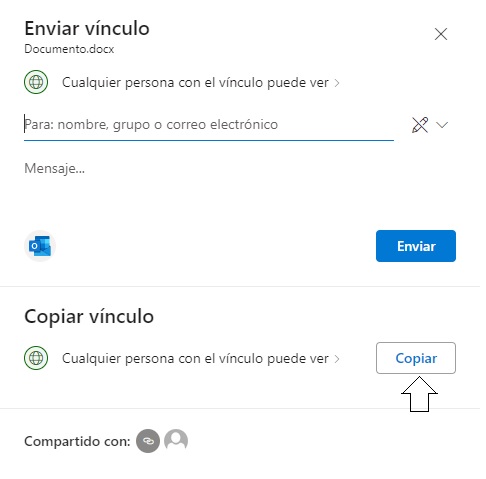Click into the Mensaje text area
This screenshot has width=486, height=479.
(209, 188)
